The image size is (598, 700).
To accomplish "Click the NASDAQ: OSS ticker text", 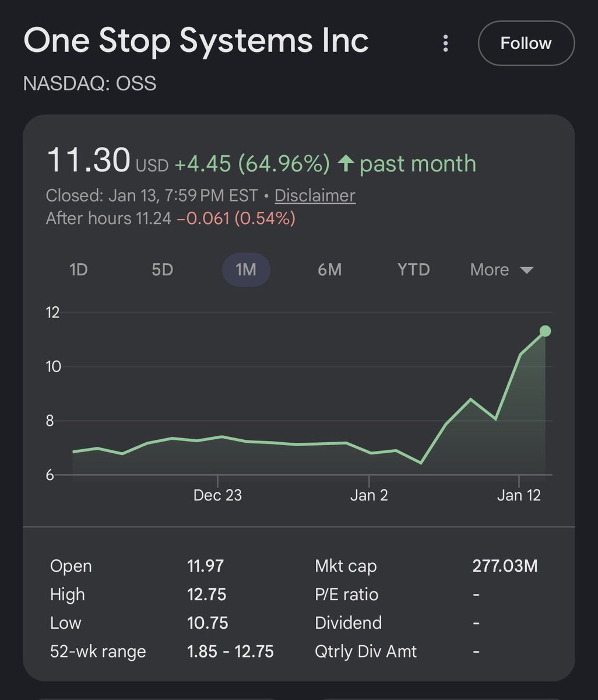I will coord(90,83).
